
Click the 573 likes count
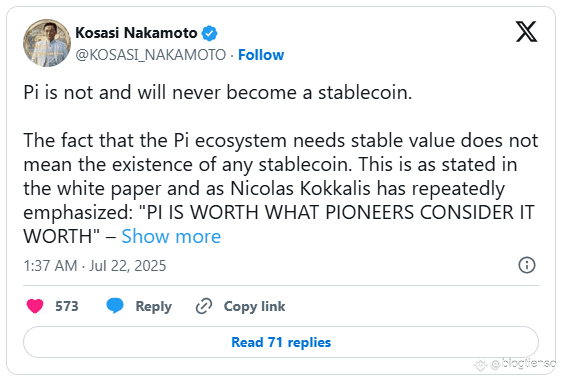click(67, 307)
